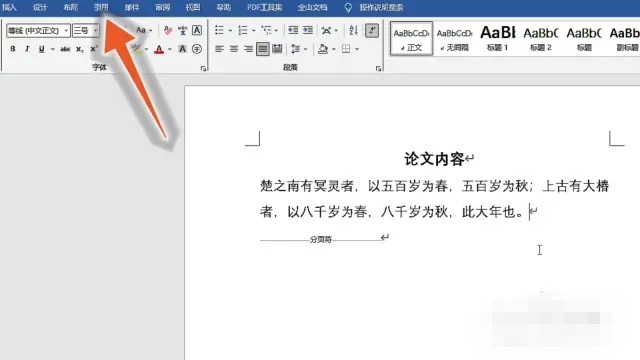Apply borders grid icon
640x360 pixels.
[x=346, y=49]
